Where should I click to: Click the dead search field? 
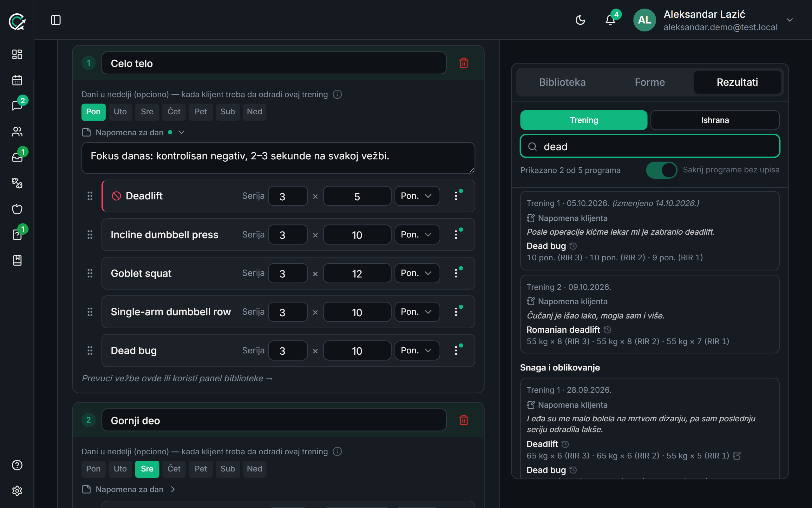(650, 146)
